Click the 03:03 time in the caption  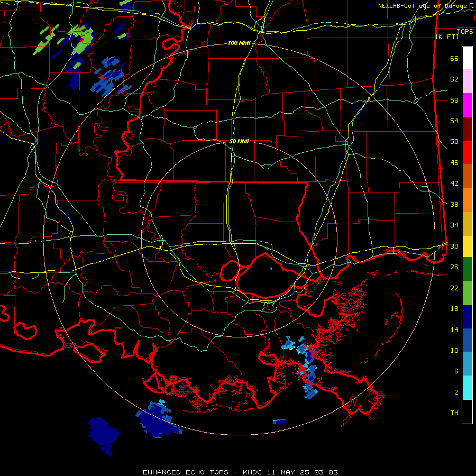coord(326,472)
